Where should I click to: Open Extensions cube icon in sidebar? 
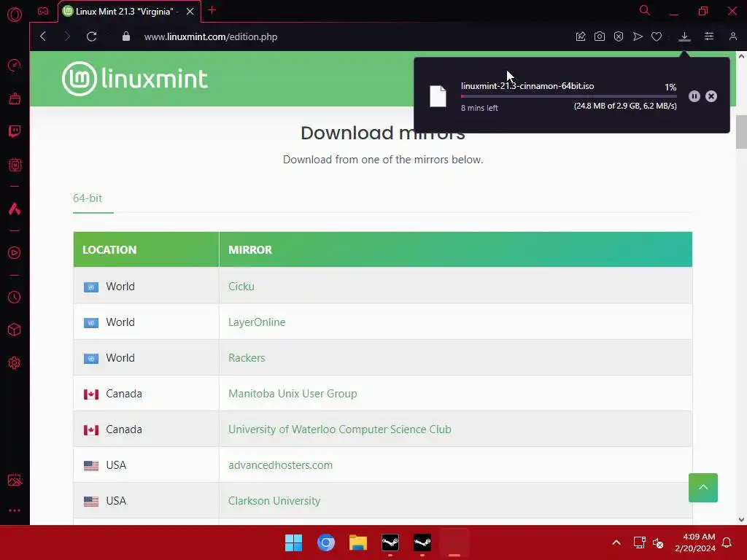click(15, 330)
